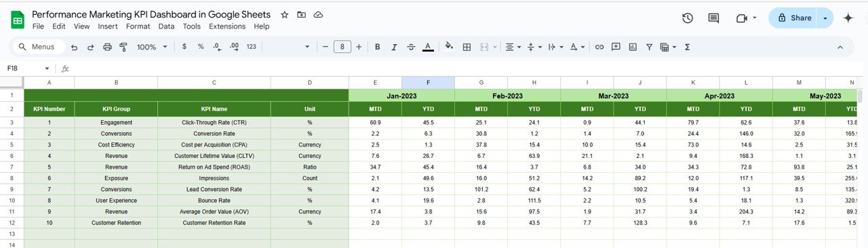Screen dimensions: 868x248
Task: Open the View menu
Action: pos(81,26)
